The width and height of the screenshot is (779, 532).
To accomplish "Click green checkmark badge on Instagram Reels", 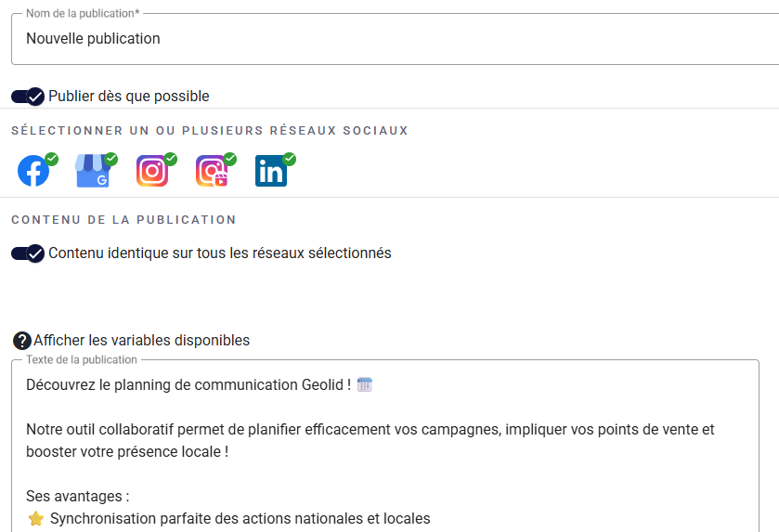I will pos(229,159).
